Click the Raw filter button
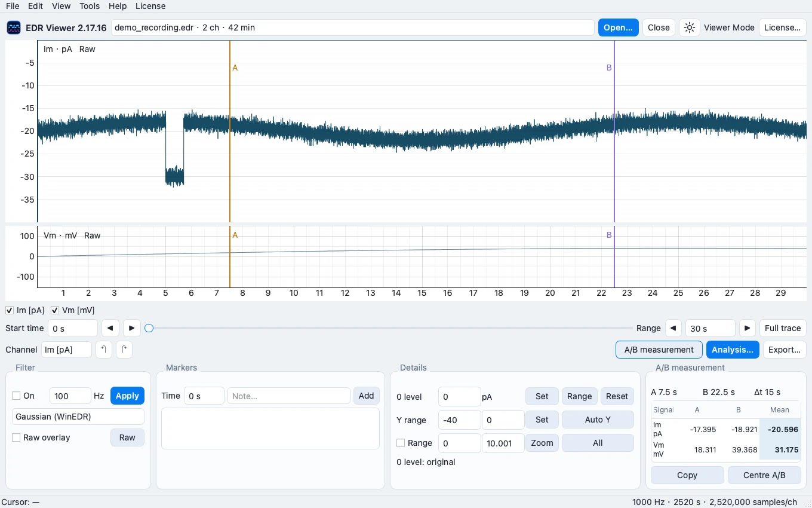This screenshot has width=812, height=508. point(127,437)
